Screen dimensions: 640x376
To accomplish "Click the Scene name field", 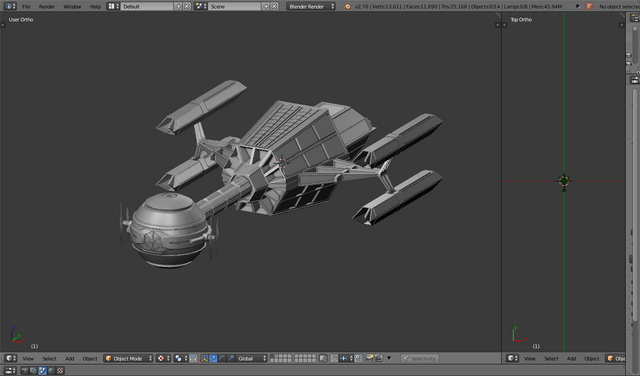I will coord(234,6).
